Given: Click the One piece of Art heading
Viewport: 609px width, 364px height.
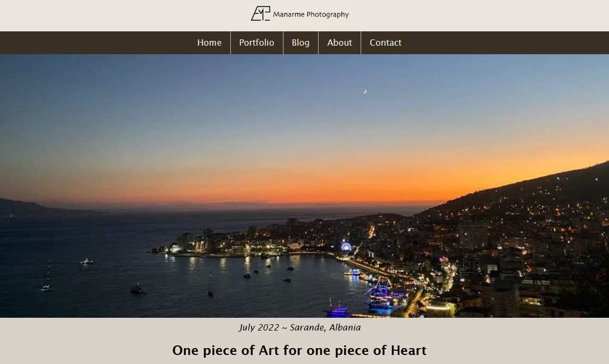Looking at the screenshot, I should click(x=299, y=350).
